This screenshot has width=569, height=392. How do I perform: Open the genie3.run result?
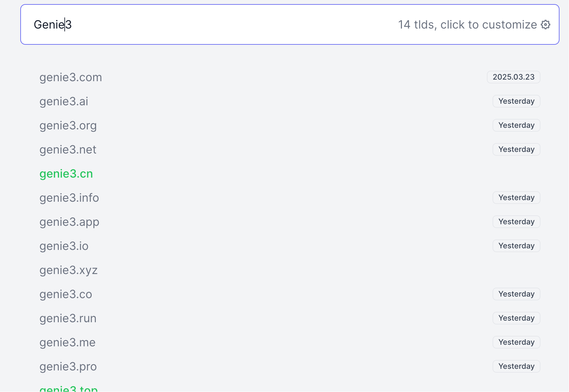[x=68, y=318]
